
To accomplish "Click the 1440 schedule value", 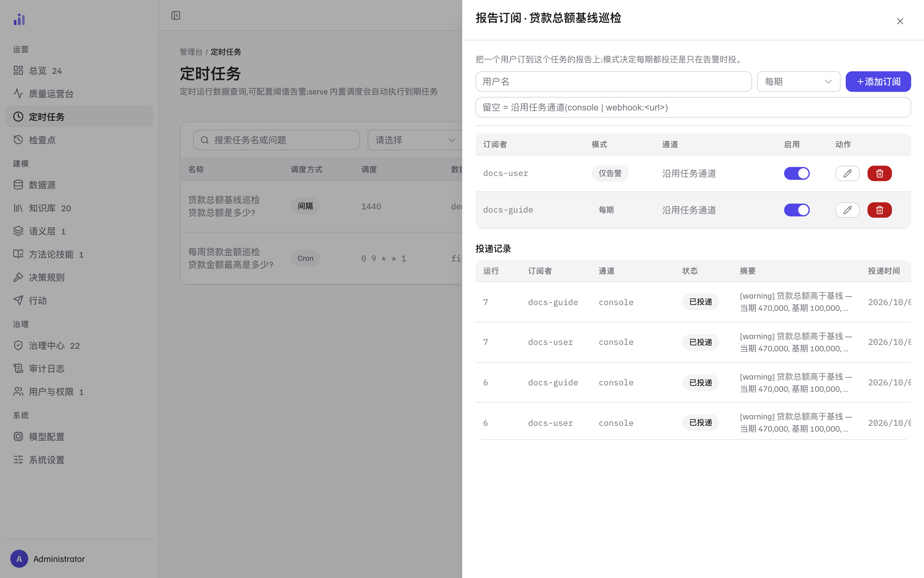I will click(371, 206).
